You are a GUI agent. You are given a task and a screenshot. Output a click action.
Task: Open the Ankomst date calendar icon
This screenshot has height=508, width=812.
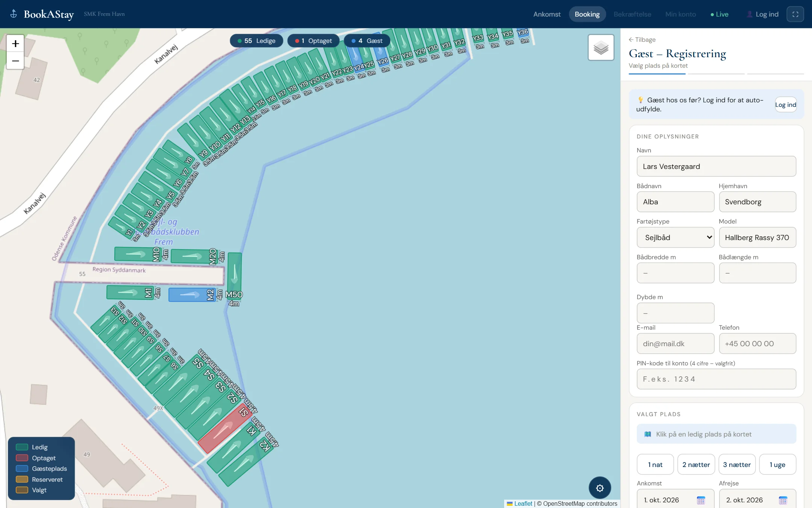pyautogui.click(x=701, y=500)
